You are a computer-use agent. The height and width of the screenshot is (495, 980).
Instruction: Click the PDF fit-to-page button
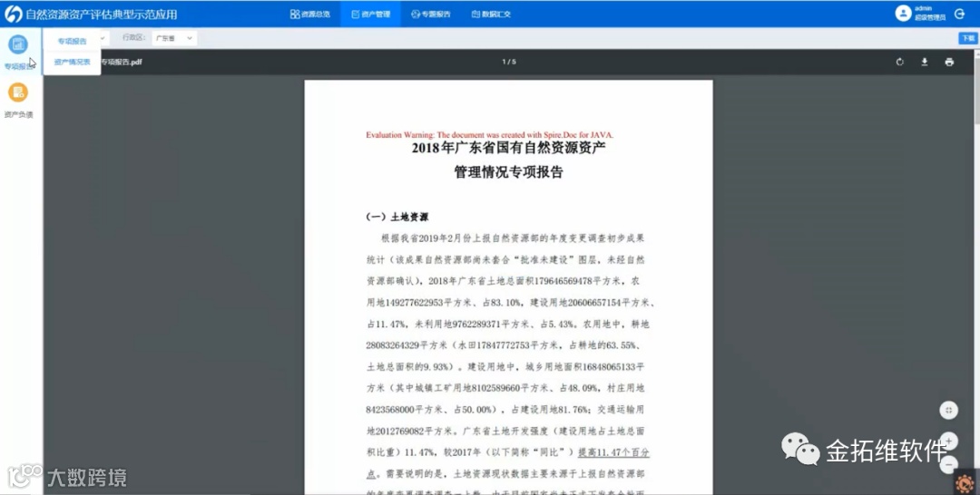tap(949, 410)
